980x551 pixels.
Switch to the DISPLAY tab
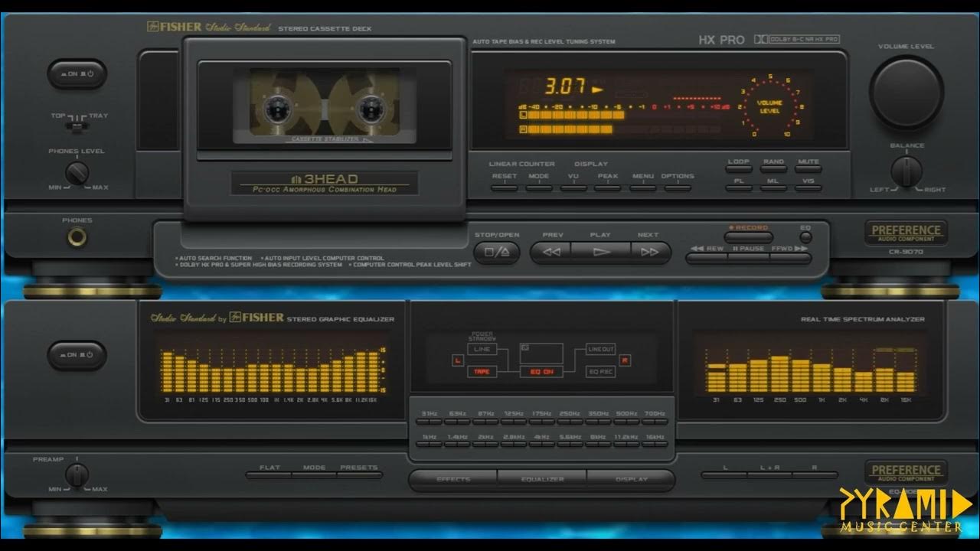coord(631,480)
